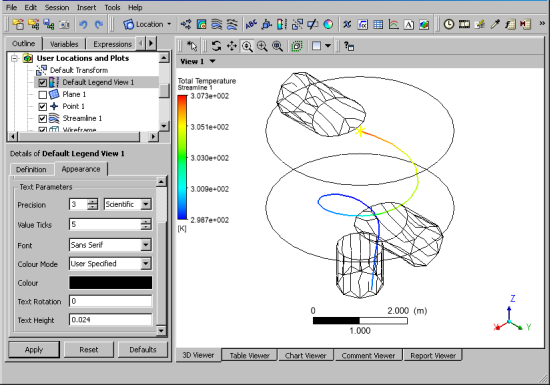
Task: Open the Location dropdown in the toolbar
Action: (x=147, y=25)
